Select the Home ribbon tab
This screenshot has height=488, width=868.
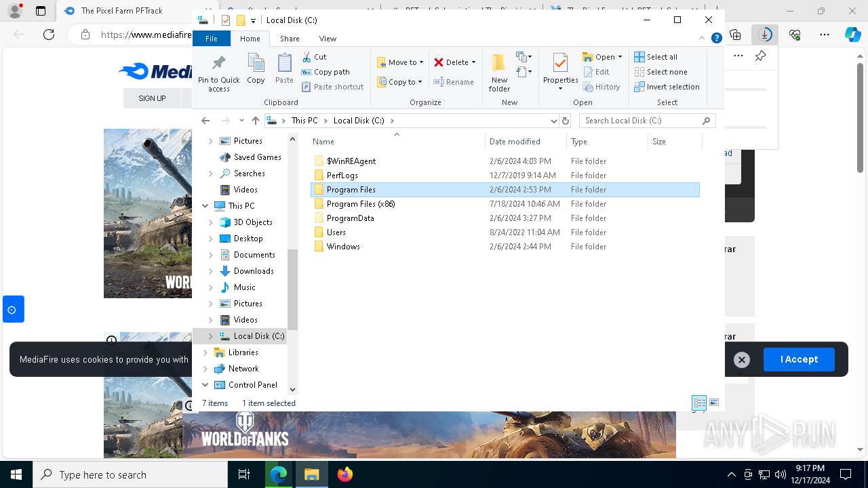point(250,39)
